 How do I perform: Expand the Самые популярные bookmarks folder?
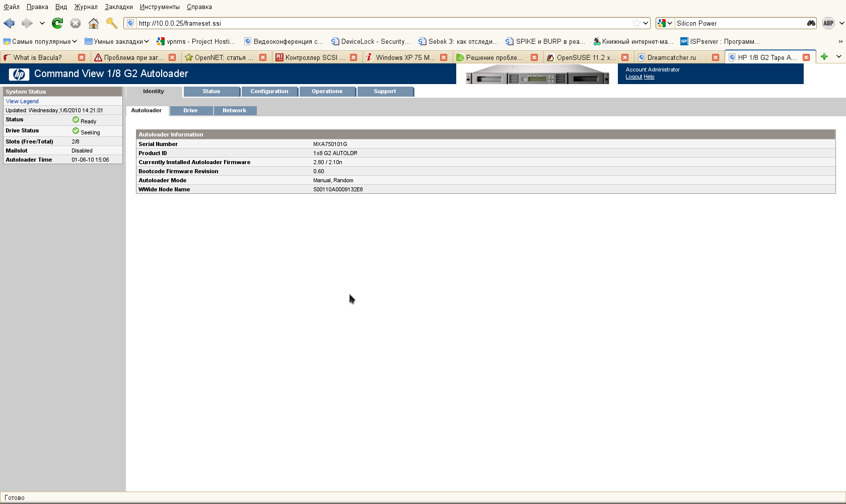40,41
